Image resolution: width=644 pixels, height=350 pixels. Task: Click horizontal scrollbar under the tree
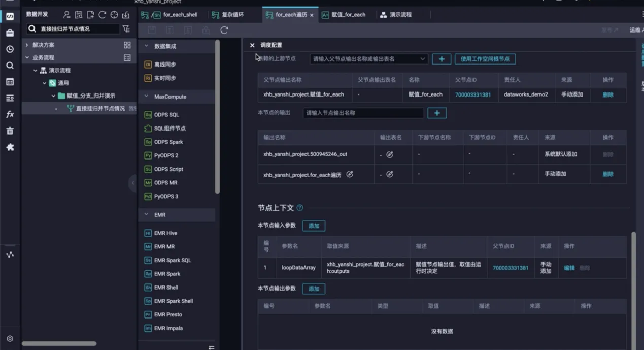(x=59, y=344)
